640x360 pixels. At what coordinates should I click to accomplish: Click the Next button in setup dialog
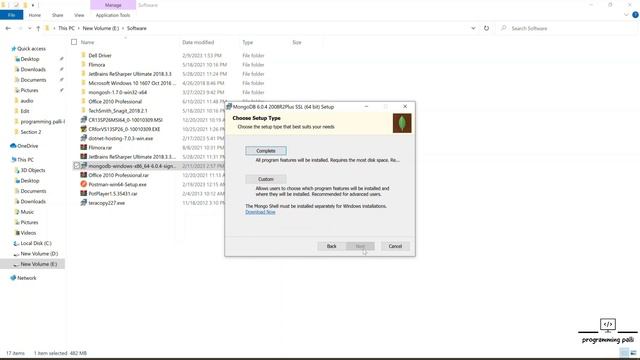coord(360,246)
